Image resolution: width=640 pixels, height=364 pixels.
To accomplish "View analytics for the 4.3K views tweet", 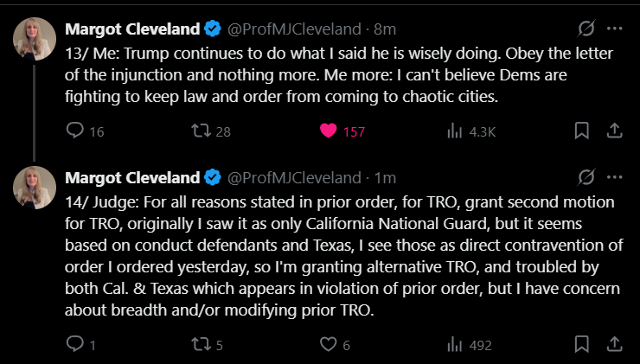I will tap(454, 131).
